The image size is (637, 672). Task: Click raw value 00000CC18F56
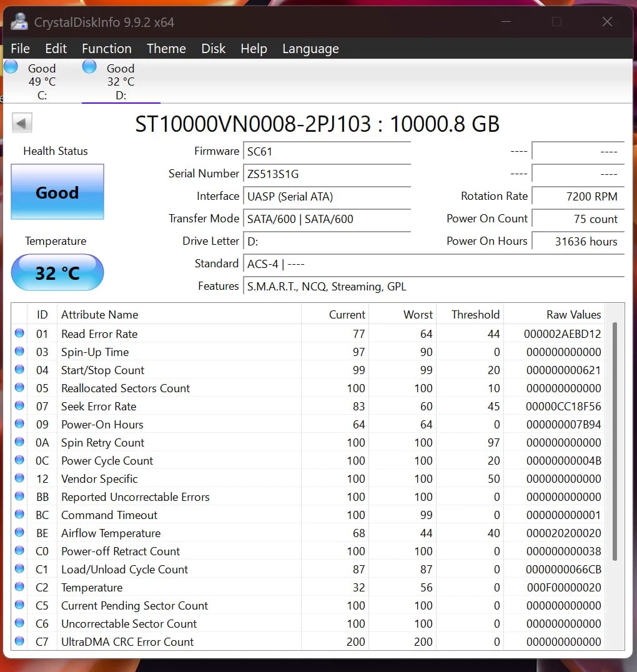click(x=563, y=407)
